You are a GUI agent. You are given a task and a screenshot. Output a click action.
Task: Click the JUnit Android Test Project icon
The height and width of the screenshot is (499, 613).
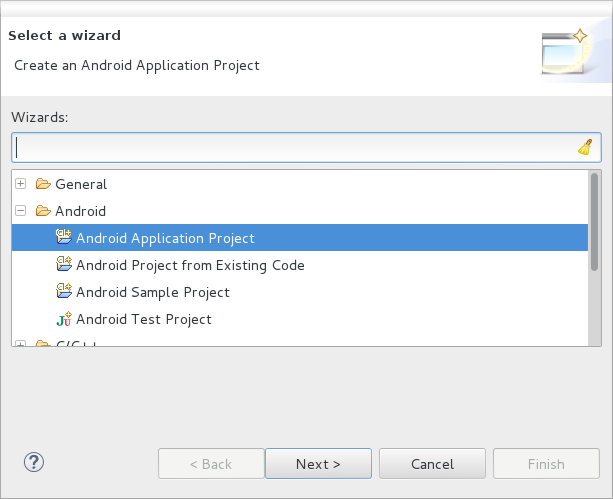(64, 319)
